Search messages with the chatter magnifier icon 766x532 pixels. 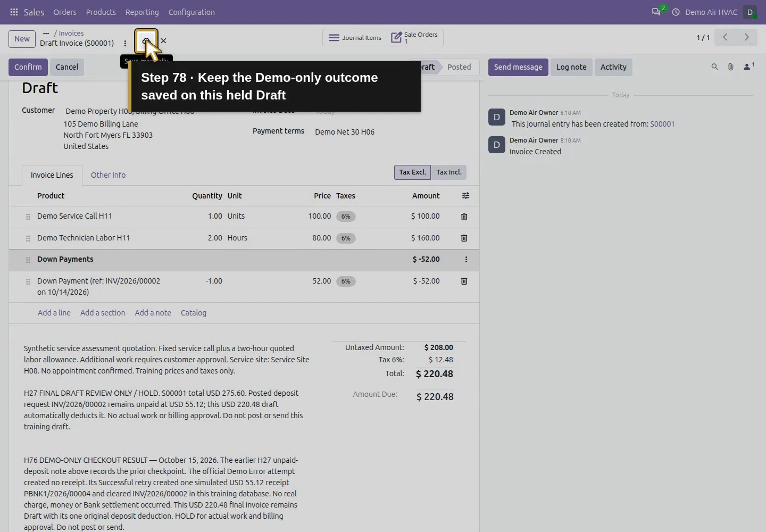[x=714, y=67]
